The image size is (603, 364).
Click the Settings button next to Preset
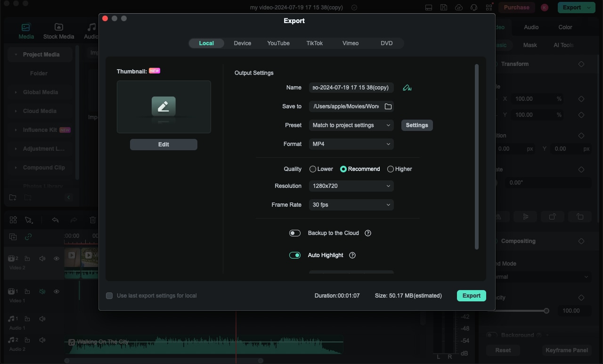pos(417,125)
